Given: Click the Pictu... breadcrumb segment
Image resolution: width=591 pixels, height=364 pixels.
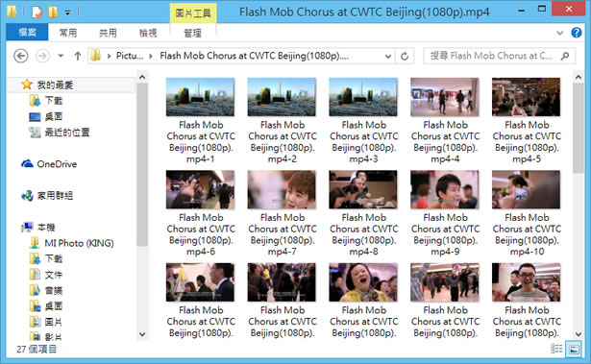Looking at the screenshot, I should (x=130, y=56).
